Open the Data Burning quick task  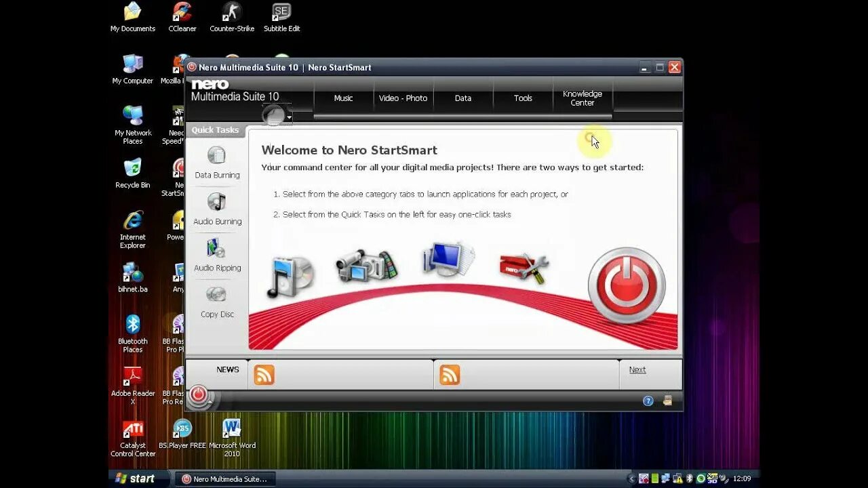point(217,163)
